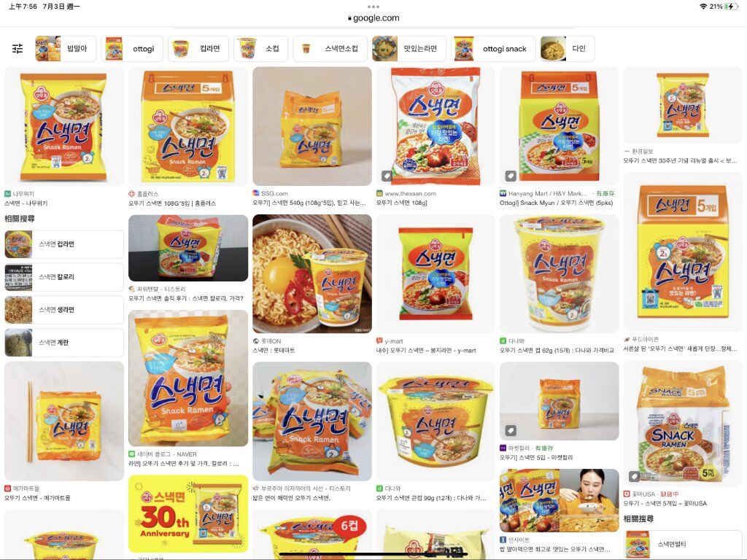747x560 pixels.
Task: Open related search 스낵면 계란
Action: click(64, 343)
